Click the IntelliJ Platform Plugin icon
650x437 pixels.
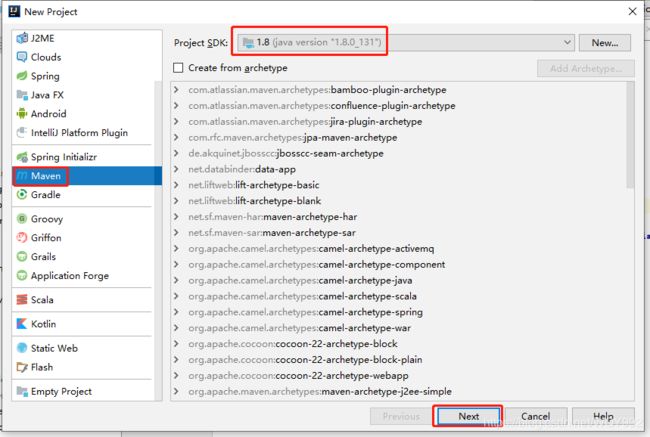(x=22, y=133)
